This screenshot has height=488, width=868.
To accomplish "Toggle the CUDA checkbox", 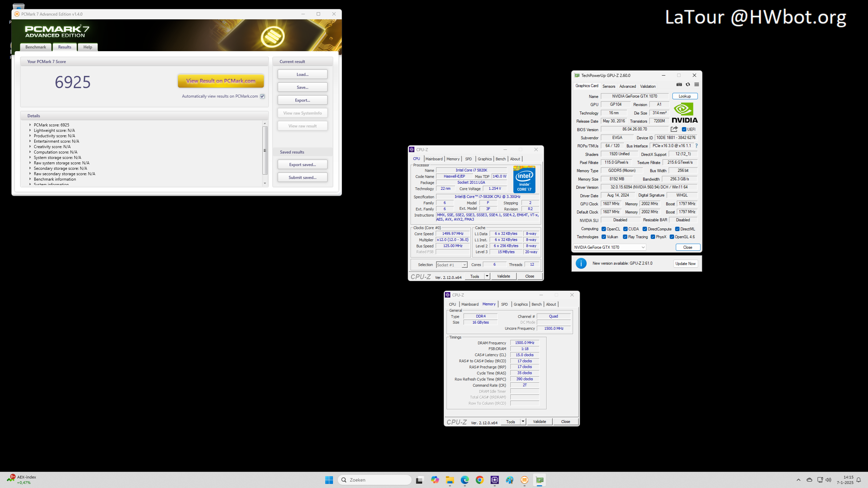I will (x=625, y=229).
